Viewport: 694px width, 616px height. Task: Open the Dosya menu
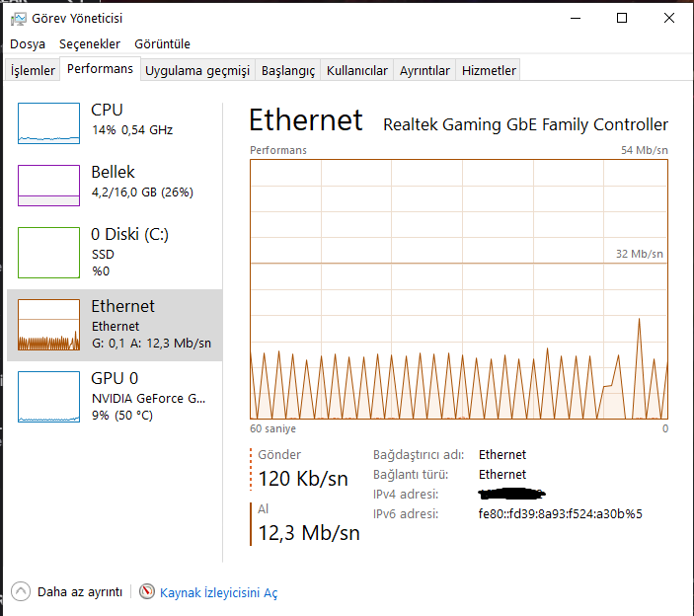tap(28, 44)
